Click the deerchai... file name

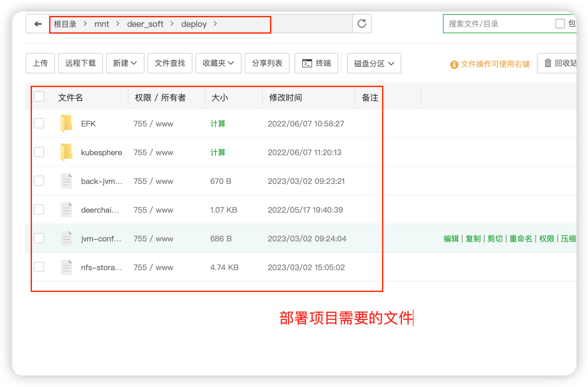tap(100, 210)
